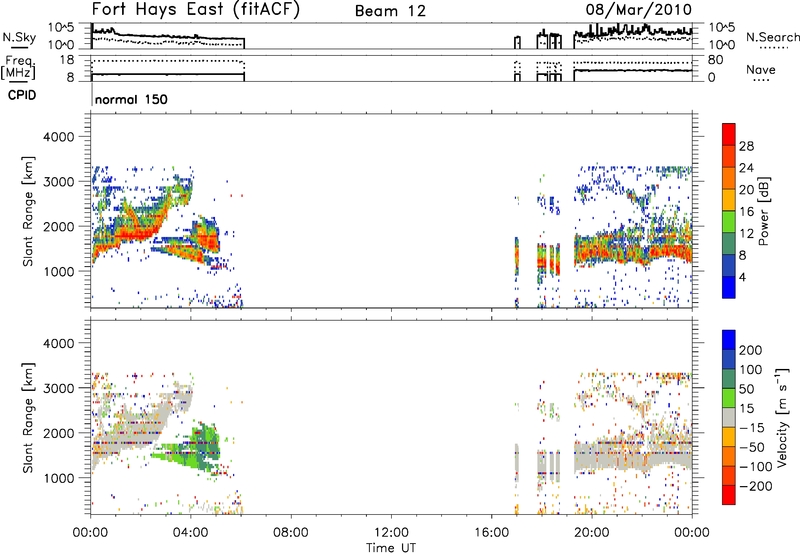Click the '16' power colorbar tick label
Image resolution: width=800 pixels, height=554 pixels.
click(x=746, y=212)
